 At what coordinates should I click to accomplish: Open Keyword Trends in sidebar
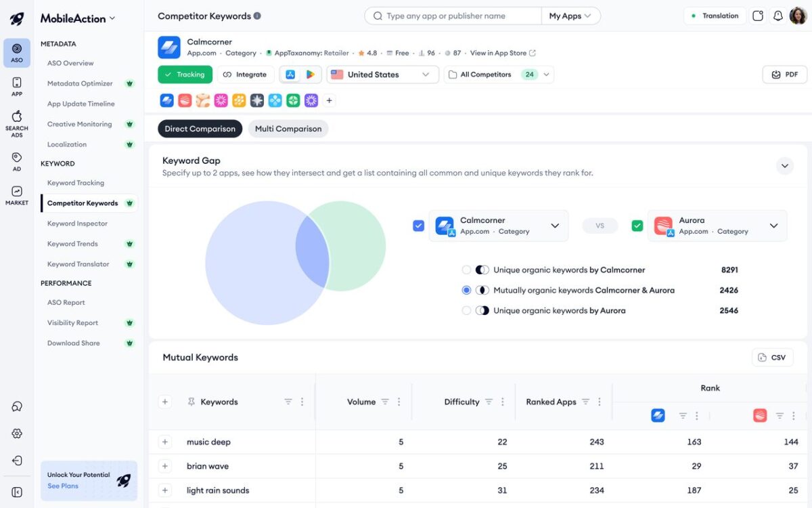(72, 244)
